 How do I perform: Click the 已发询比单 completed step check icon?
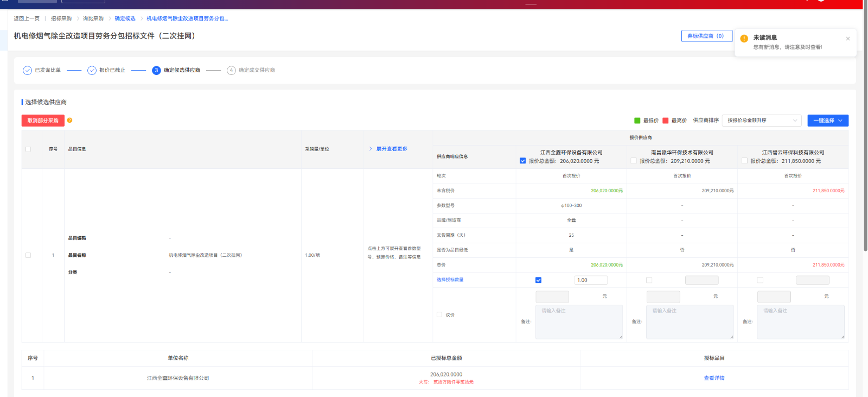tap(27, 71)
